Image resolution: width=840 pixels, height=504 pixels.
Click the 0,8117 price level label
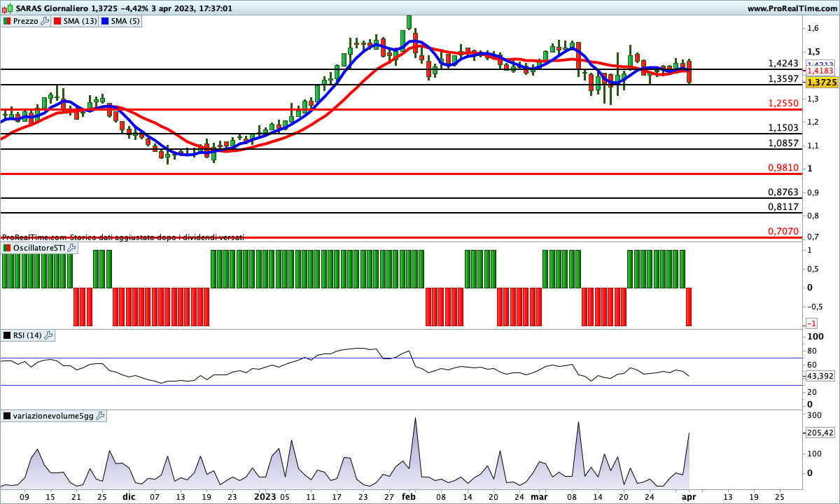(x=783, y=206)
